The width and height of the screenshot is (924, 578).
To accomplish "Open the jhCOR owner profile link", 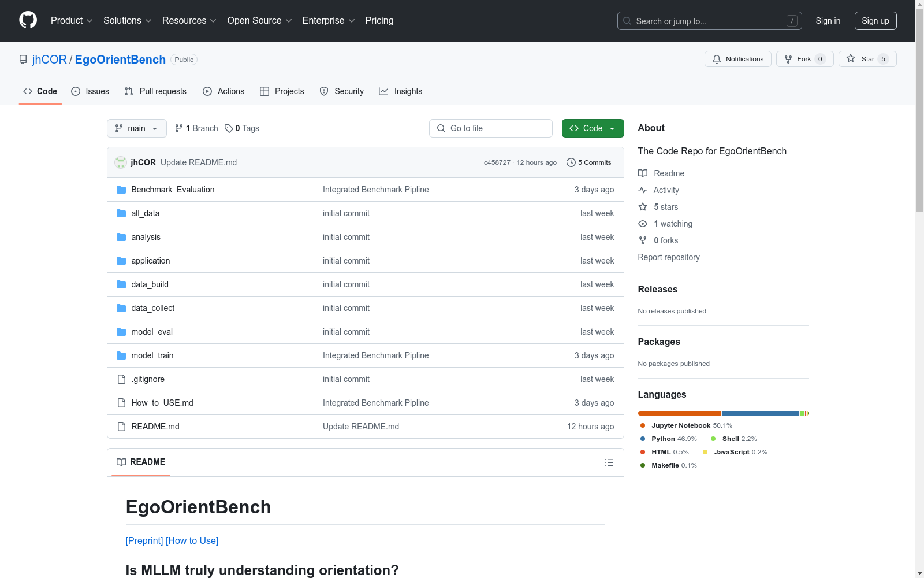I will point(50,60).
